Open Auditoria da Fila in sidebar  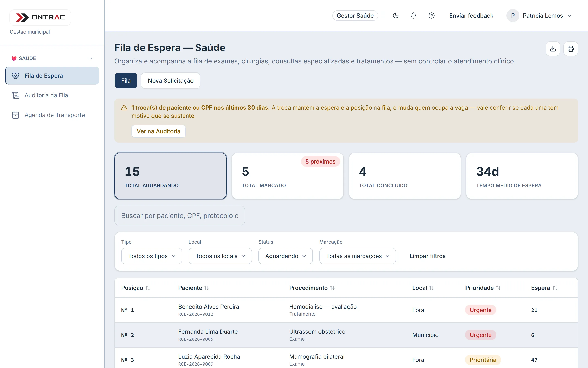click(x=52, y=95)
